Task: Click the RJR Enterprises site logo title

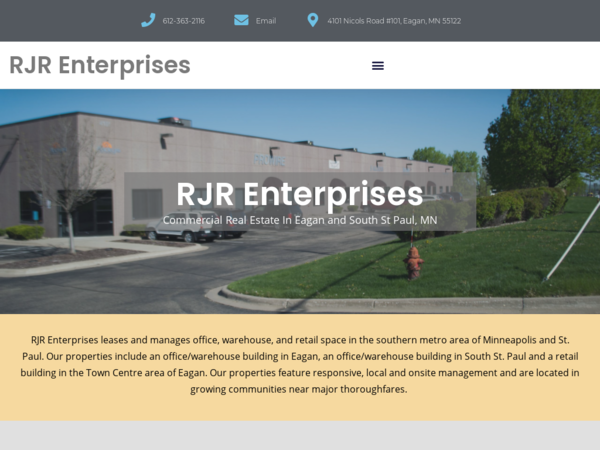Action: (99, 65)
